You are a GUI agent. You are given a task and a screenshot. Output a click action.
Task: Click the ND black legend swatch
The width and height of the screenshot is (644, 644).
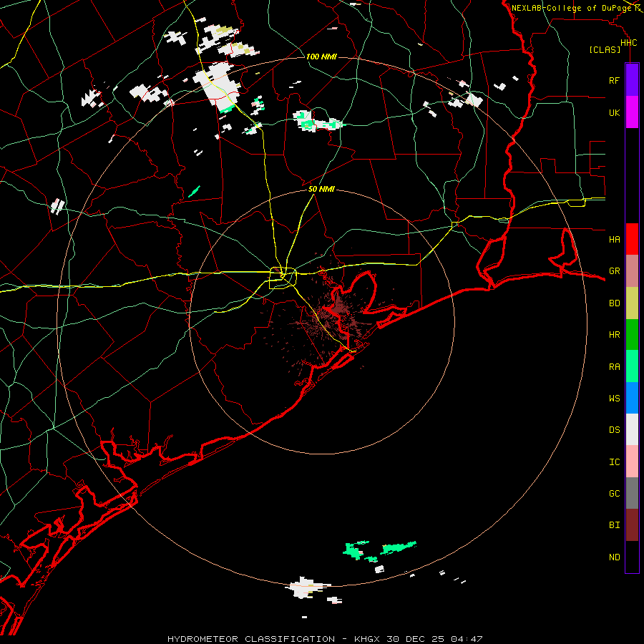tap(632, 557)
